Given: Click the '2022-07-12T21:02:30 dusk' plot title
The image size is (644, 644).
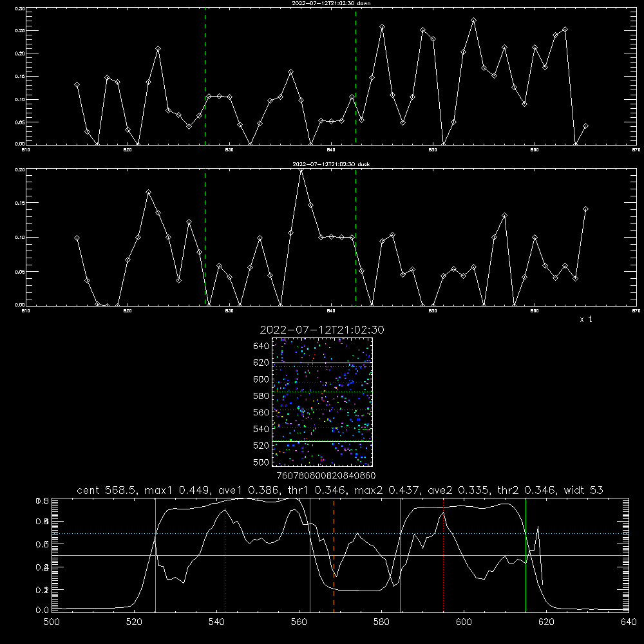Looking at the screenshot, I should click(331, 164).
